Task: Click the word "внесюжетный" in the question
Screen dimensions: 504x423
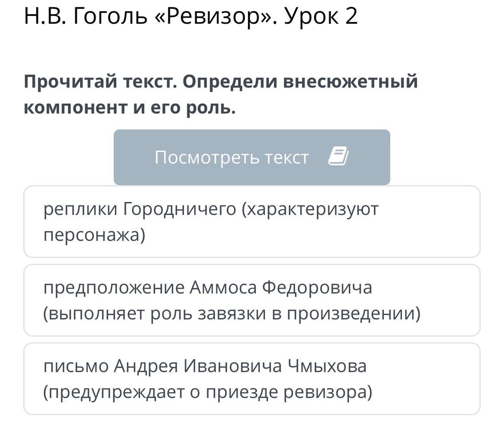Action: (350, 81)
